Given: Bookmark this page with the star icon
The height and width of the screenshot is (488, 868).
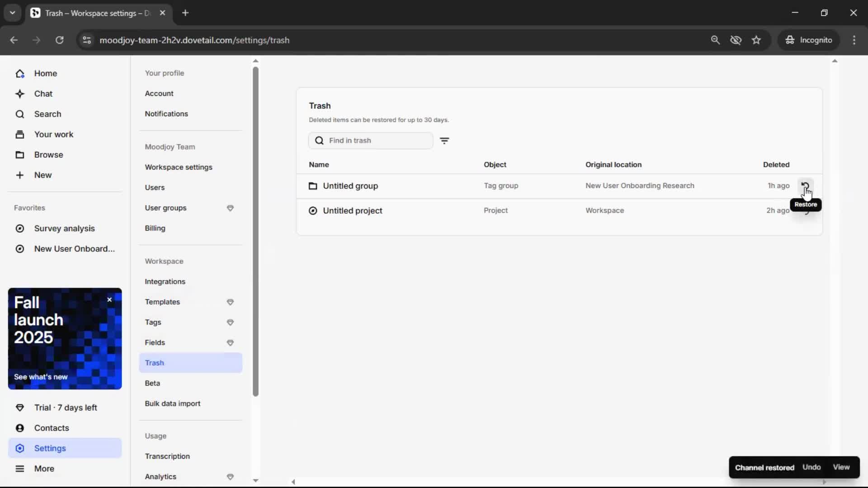Looking at the screenshot, I should (756, 40).
